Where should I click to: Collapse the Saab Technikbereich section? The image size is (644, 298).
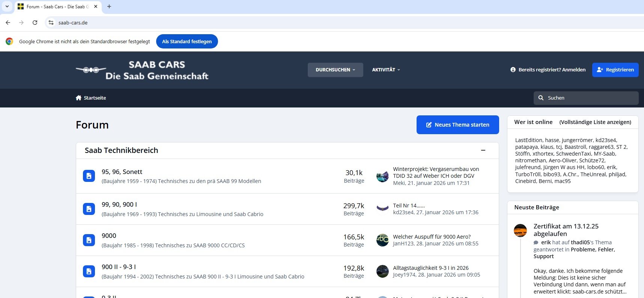[x=483, y=150]
